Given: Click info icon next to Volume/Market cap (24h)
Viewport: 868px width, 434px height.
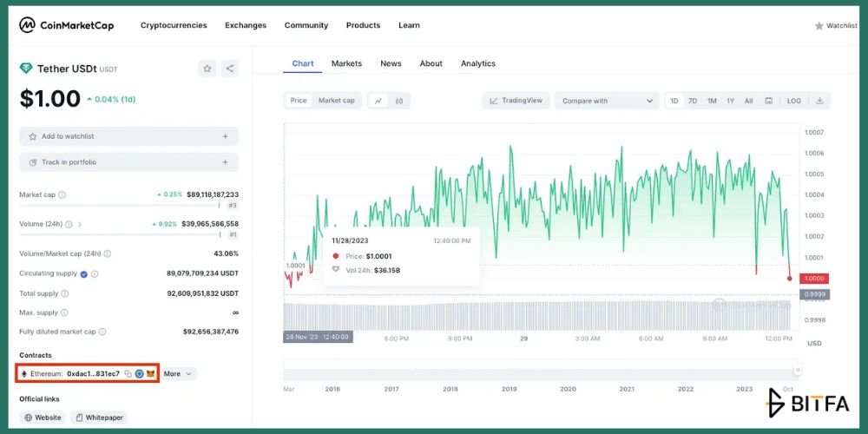Looking at the screenshot, I should [108, 253].
